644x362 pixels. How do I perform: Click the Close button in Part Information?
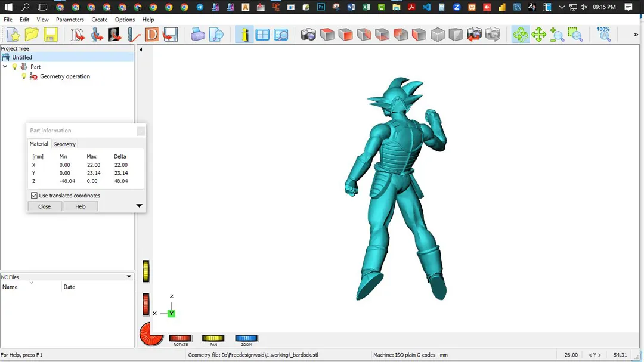pyautogui.click(x=44, y=206)
